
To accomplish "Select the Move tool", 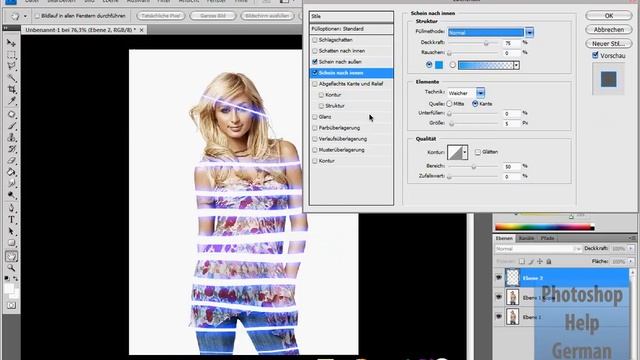I will tap(11, 43).
